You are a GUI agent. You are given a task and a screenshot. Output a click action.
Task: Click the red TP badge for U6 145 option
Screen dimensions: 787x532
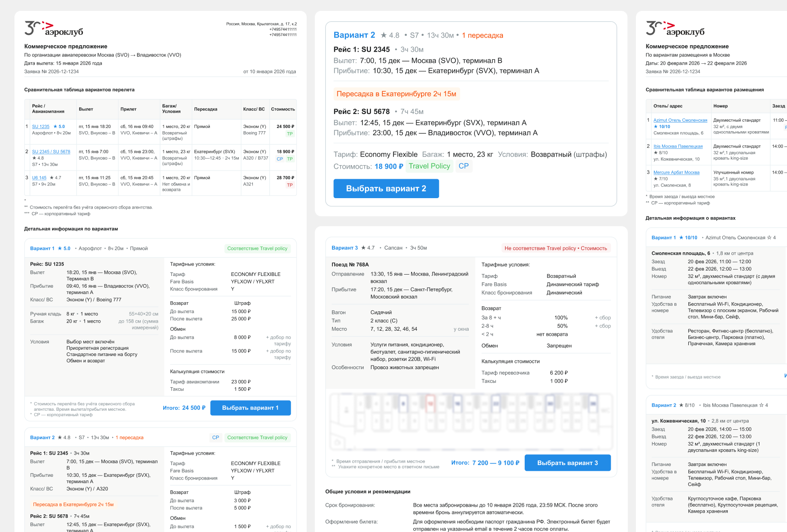coord(289,185)
